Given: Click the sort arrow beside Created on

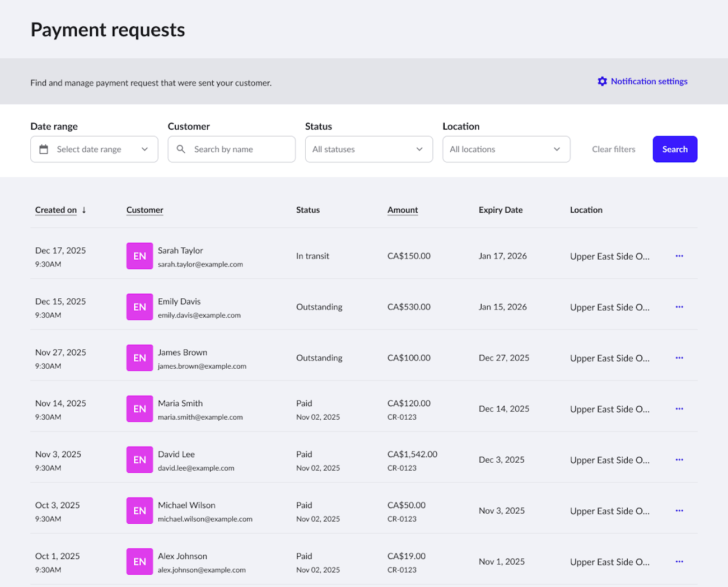Looking at the screenshot, I should 84,210.
